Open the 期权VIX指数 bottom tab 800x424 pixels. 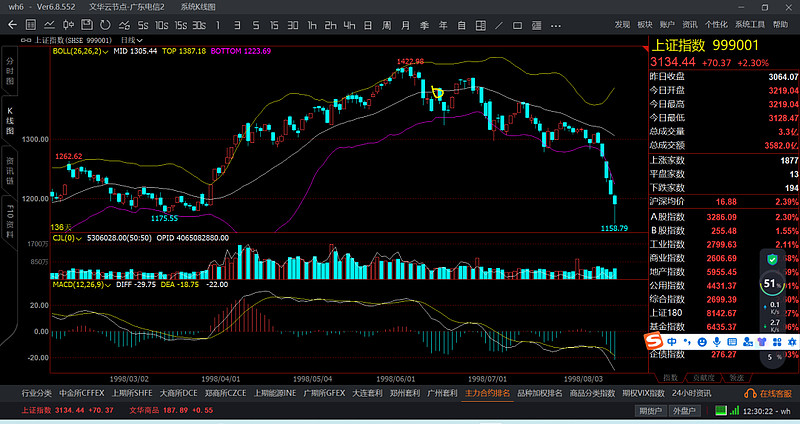pyautogui.click(x=643, y=393)
